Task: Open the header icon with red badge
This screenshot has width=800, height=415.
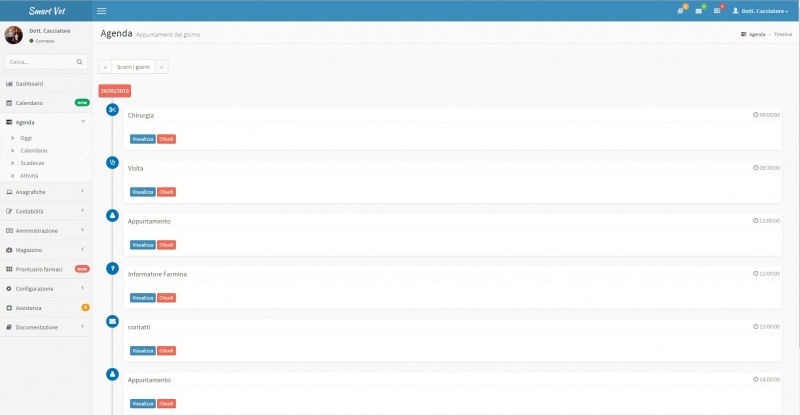Action: [717, 10]
